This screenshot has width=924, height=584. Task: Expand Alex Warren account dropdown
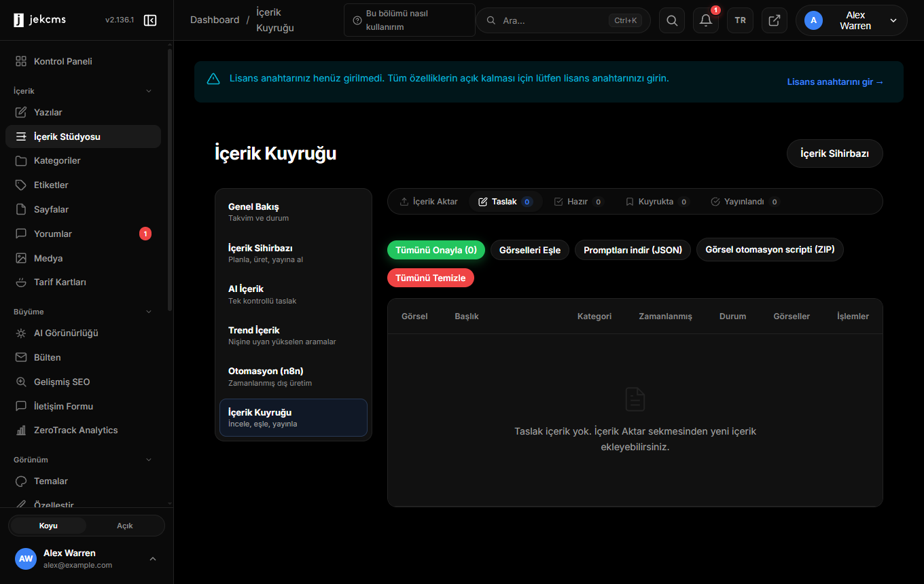pos(851,20)
